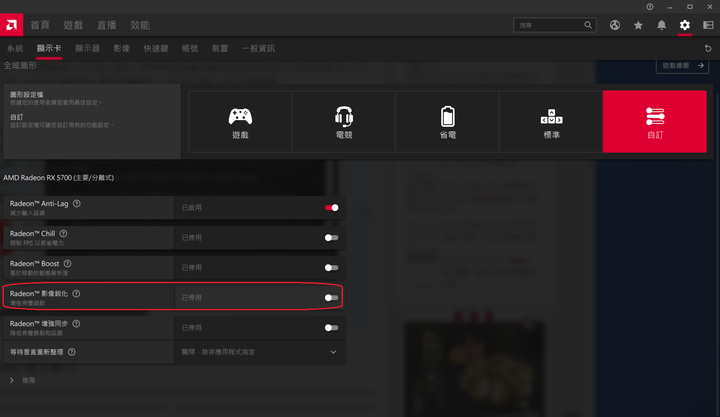Enable the Radeon 影像銳化 toggle
This screenshot has height=417, width=720.
(332, 298)
